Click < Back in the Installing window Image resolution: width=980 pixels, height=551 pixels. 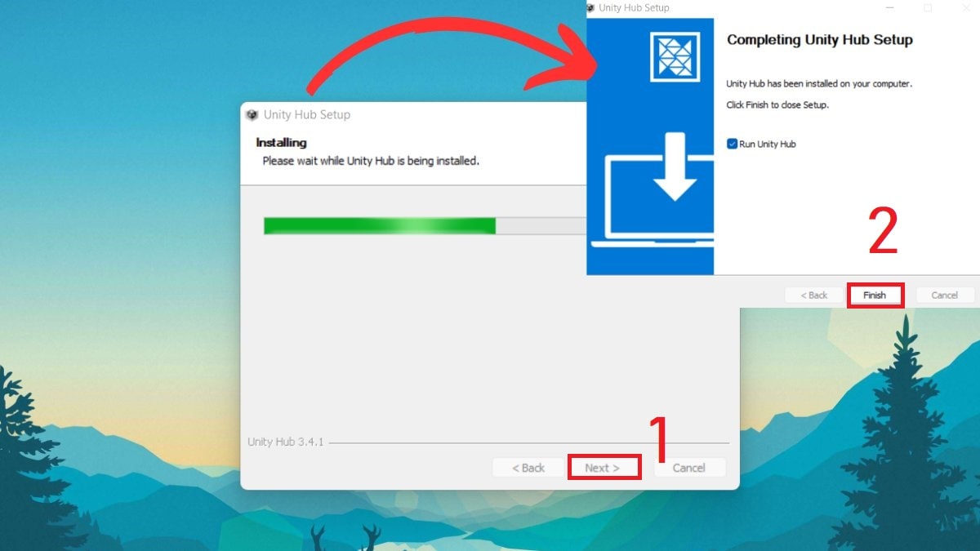coord(528,468)
